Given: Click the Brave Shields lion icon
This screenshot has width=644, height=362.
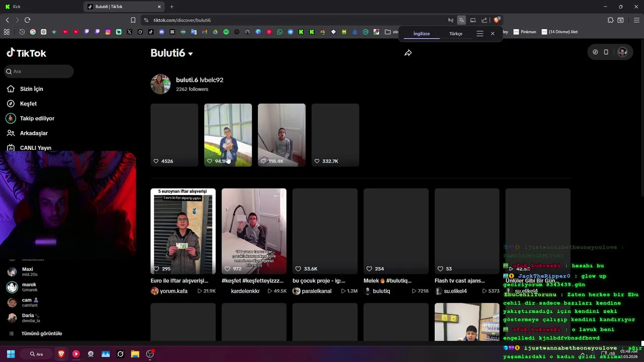Looking at the screenshot, I should point(497,20).
